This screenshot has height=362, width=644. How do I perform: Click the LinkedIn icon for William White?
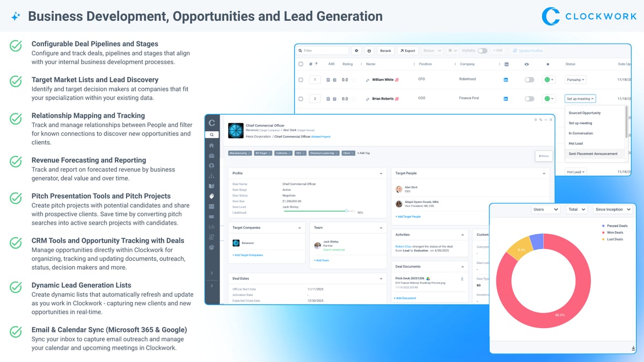(x=506, y=80)
